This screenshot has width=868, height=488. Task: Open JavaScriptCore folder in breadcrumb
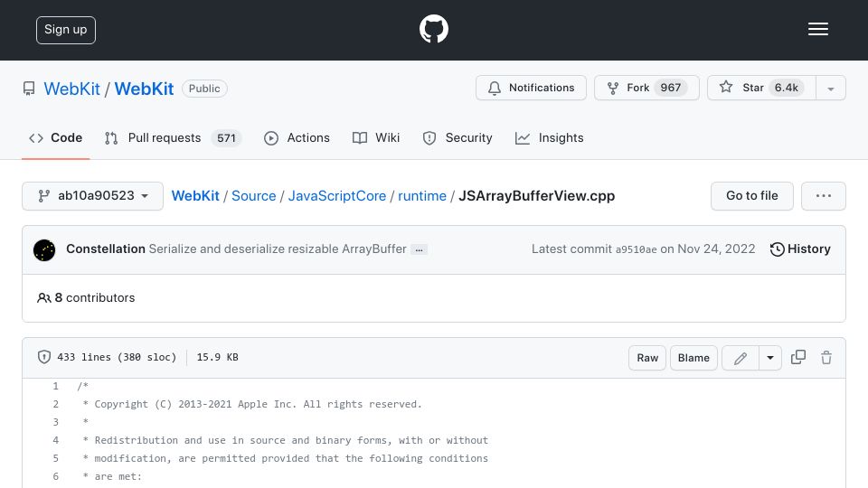coord(337,196)
